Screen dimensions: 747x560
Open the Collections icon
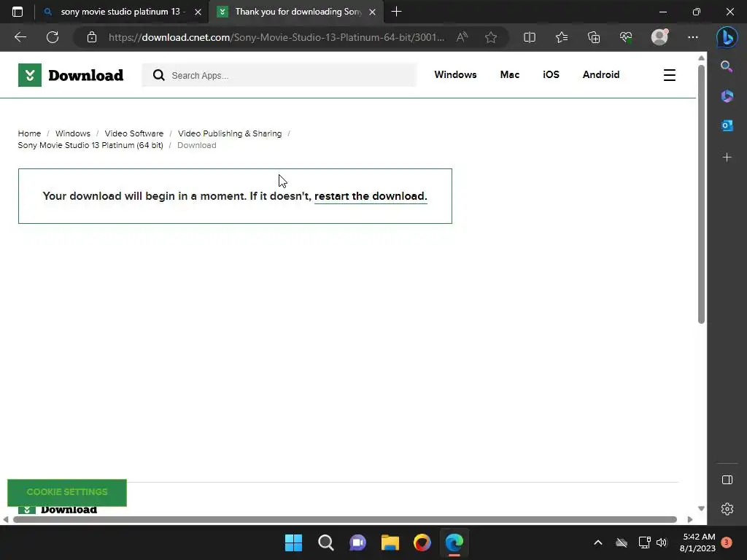coord(594,37)
